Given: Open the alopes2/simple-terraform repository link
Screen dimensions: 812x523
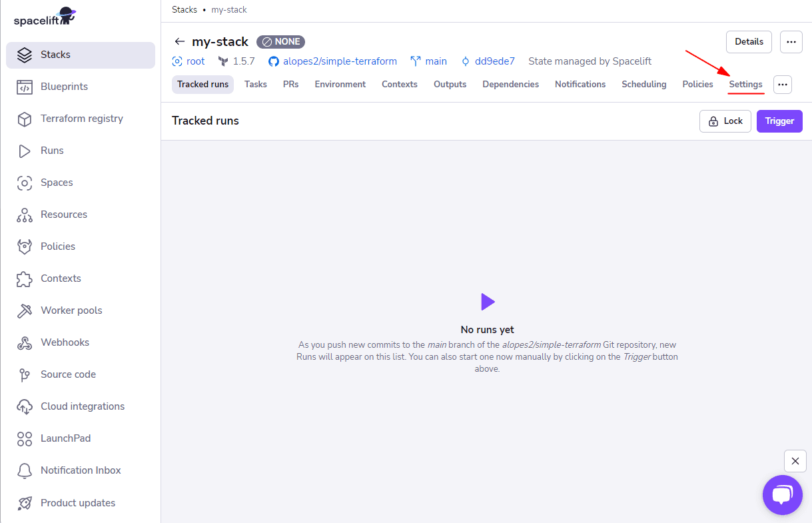Looking at the screenshot, I should tap(340, 61).
